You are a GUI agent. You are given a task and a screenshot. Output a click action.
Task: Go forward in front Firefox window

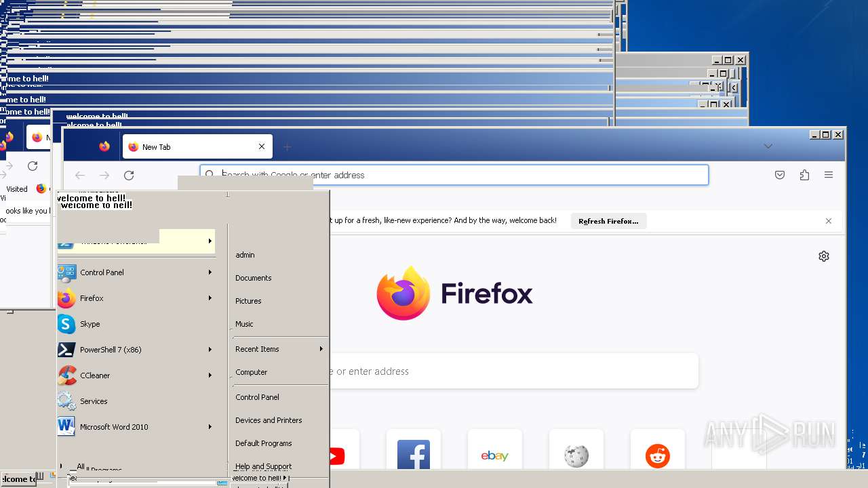[x=104, y=175]
